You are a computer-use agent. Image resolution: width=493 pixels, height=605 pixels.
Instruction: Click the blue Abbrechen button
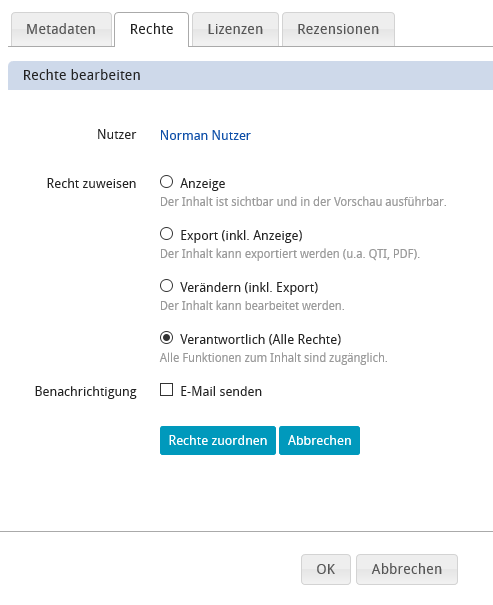point(319,440)
